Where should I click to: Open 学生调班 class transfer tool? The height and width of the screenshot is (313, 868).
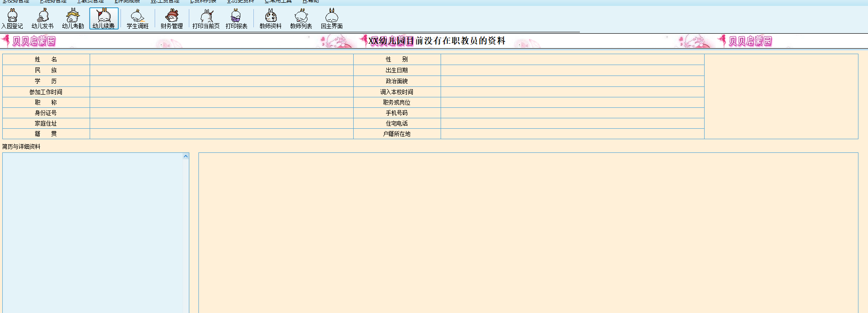click(137, 19)
